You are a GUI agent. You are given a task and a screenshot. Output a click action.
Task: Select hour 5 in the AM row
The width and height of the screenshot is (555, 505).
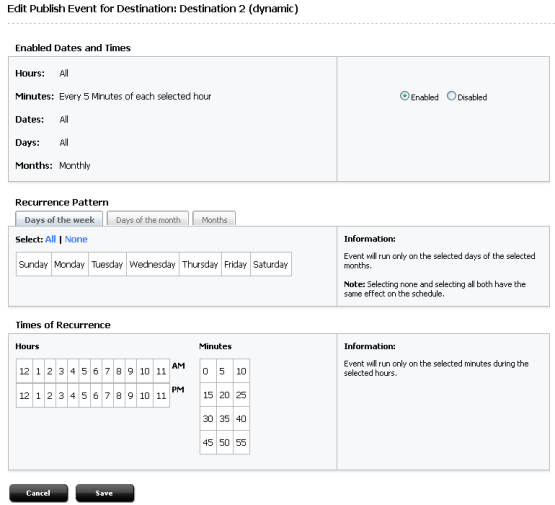click(x=84, y=371)
